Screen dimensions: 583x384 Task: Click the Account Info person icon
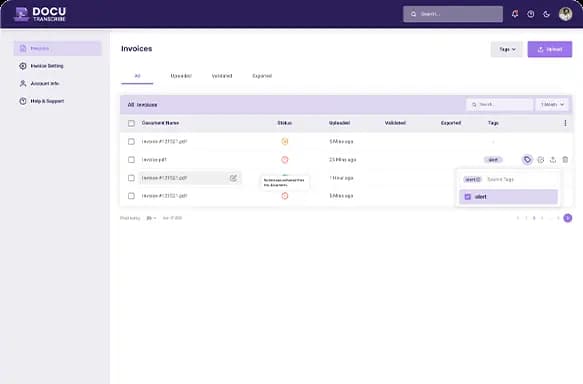(23, 83)
